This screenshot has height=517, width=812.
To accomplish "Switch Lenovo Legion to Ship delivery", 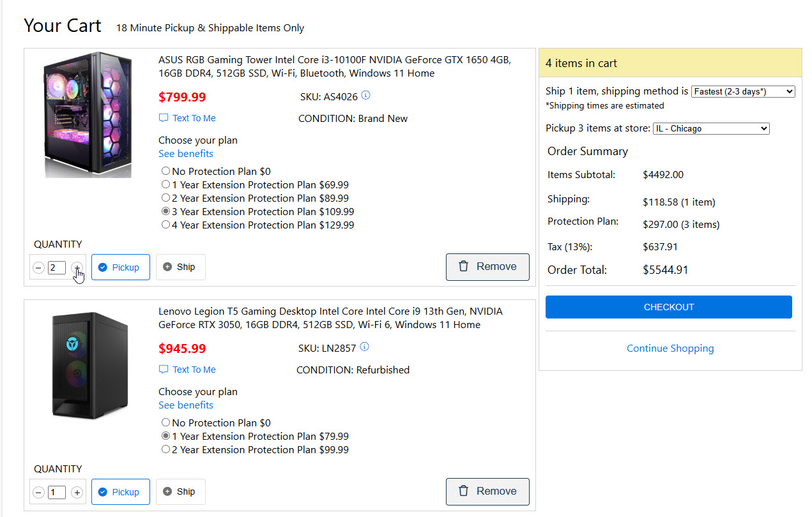I will point(180,491).
